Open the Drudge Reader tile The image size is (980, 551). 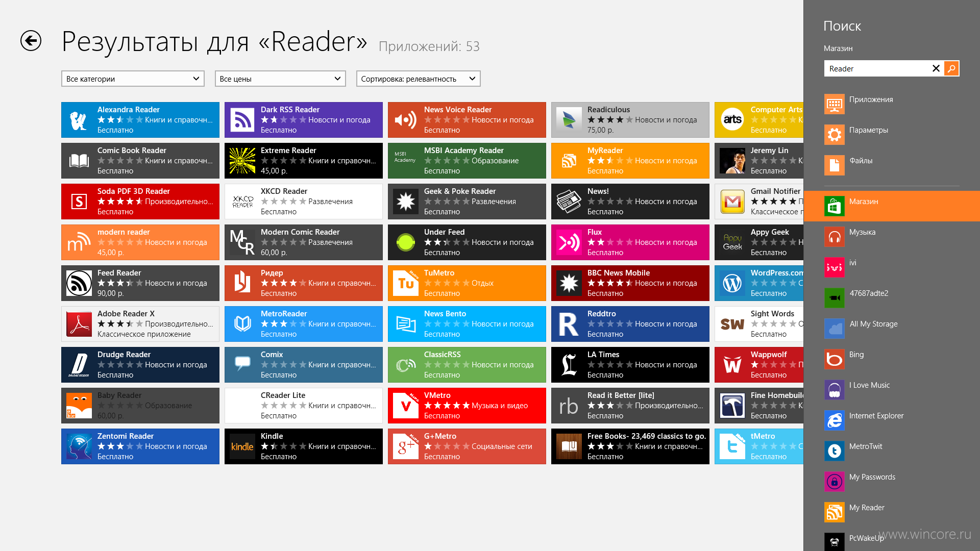140,365
